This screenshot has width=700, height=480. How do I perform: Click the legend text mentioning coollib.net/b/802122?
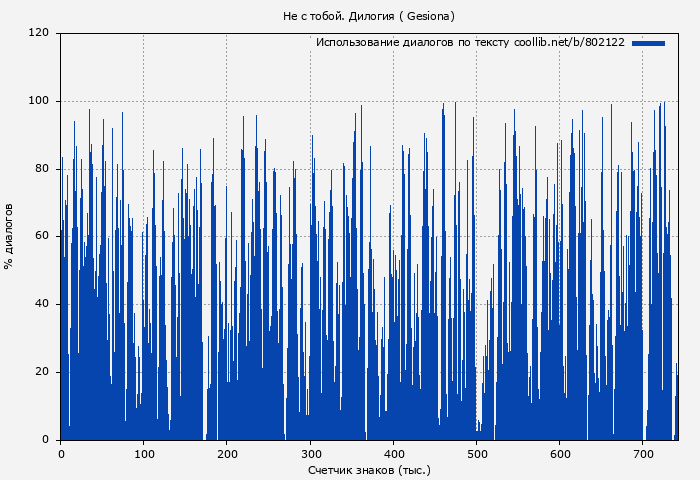(x=470, y=43)
